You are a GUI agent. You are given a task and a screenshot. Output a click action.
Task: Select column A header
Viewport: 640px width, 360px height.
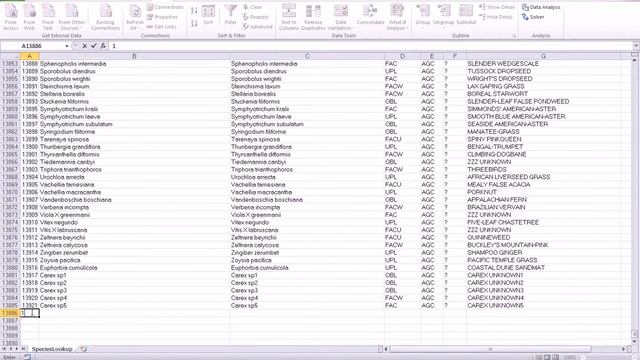[29, 56]
